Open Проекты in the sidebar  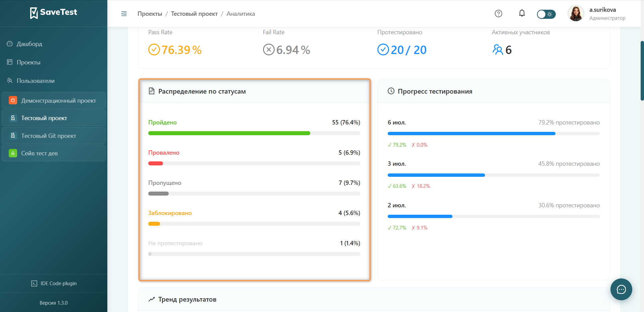(54, 62)
